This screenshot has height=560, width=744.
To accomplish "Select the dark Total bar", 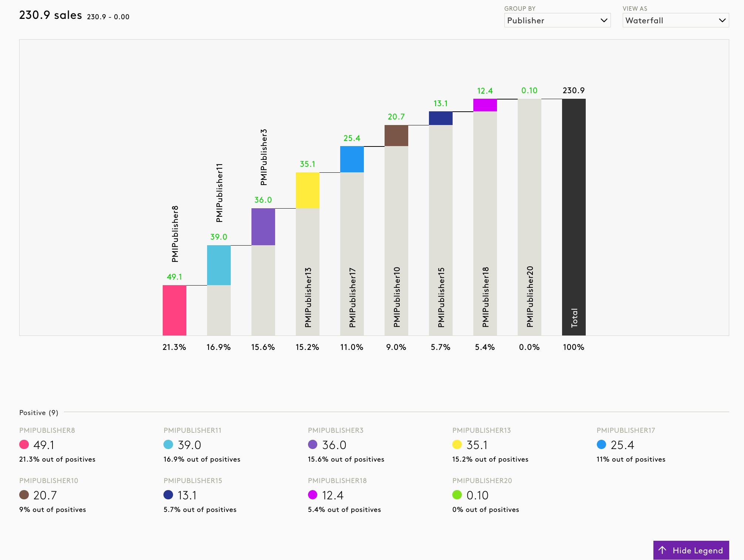I will point(574,217).
